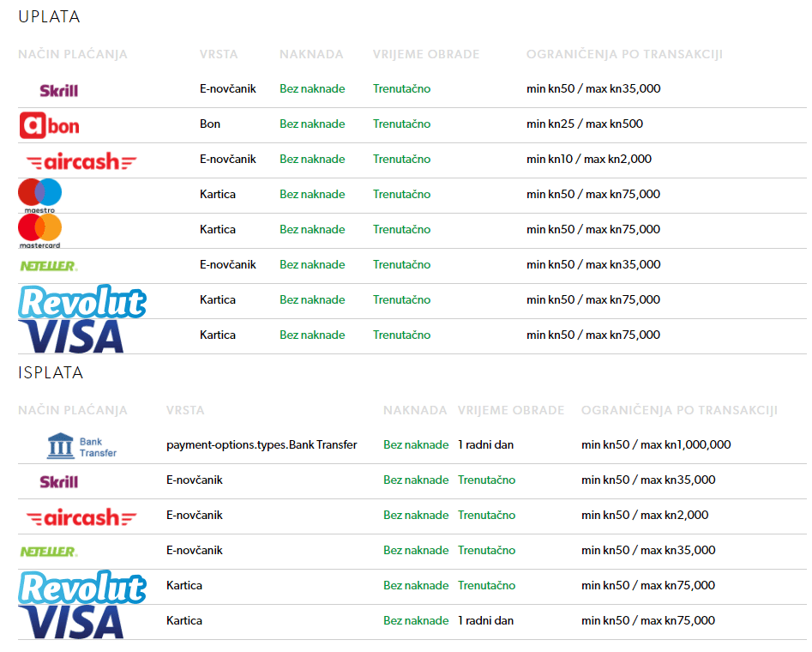Choose the Mastercard logo

pyautogui.click(x=40, y=231)
